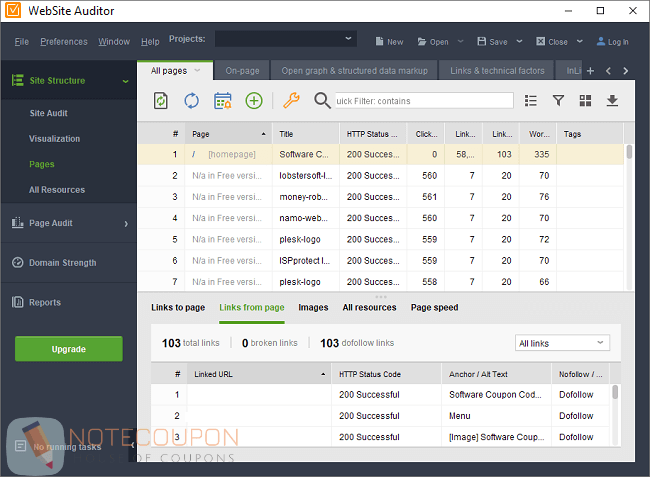Click the Domain Strength gauge icon
The width and height of the screenshot is (650, 477).
pos(17,263)
